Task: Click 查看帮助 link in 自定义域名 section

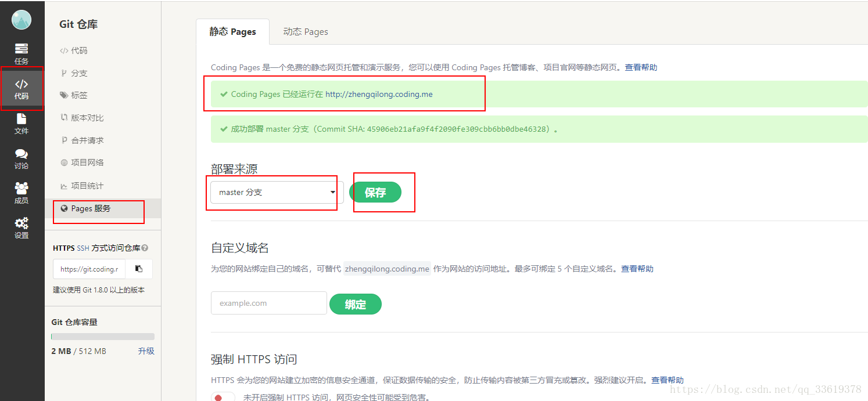Action: coord(637,269)
